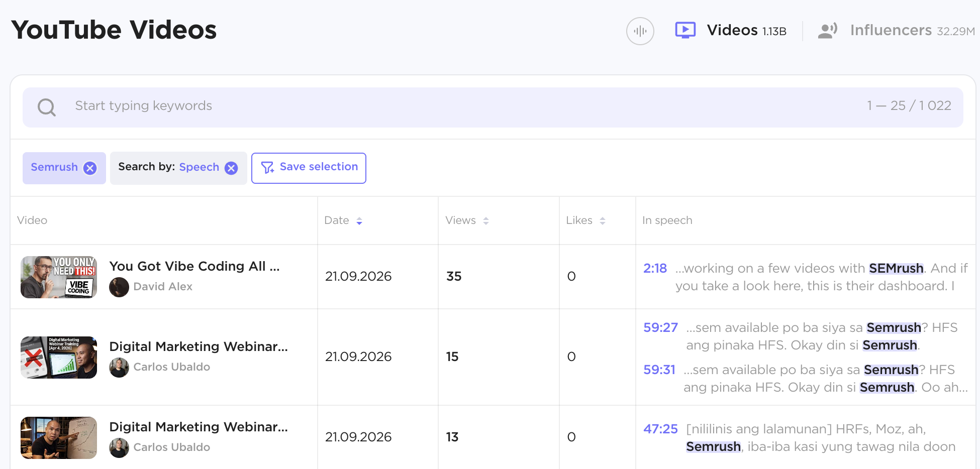Click the audio waveform circle icon
This screenshot has height=469, width=980.
pos(640,31)
